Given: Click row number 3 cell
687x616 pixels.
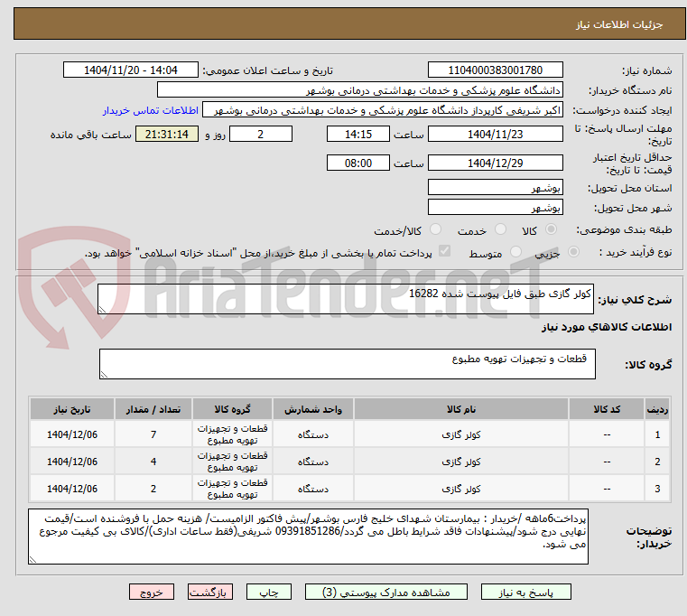Looking at the screenshot, I should pyautogui.click(x=657, y=489).
